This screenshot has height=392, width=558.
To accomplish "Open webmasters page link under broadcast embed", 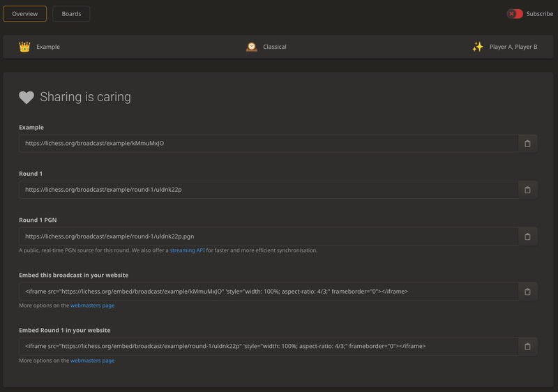I will [x=92, y=306].
